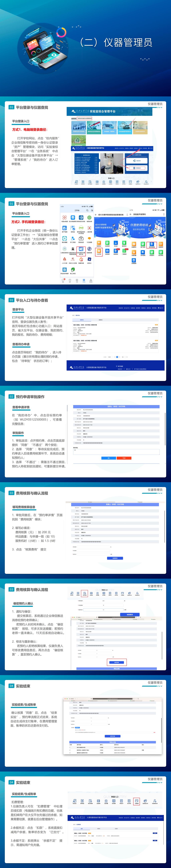Tap the 政采云 app icon
Image resolution: width=171 pixels, height=868 pixels.
click(89, 260)
